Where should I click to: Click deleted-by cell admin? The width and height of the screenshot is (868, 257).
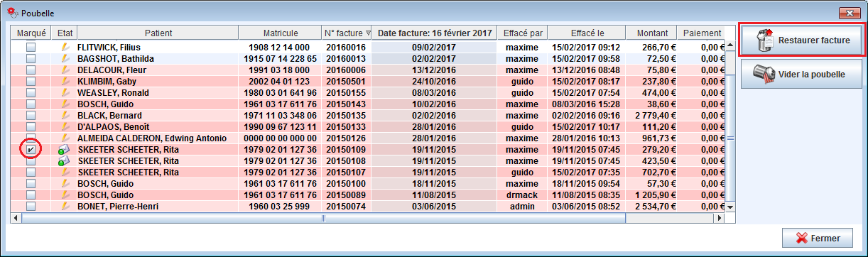pyautogui.click(x=522, y=206)
